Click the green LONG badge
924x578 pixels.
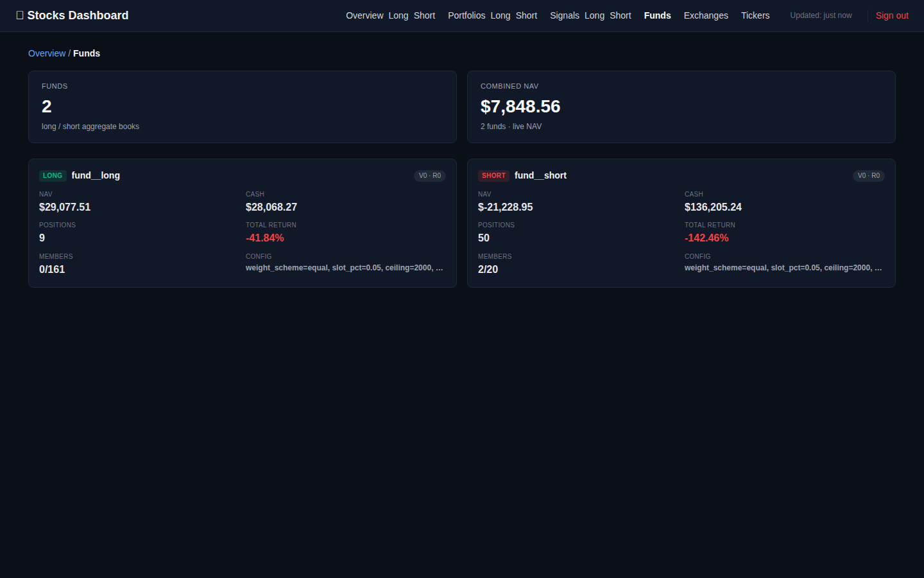[53, 175]
